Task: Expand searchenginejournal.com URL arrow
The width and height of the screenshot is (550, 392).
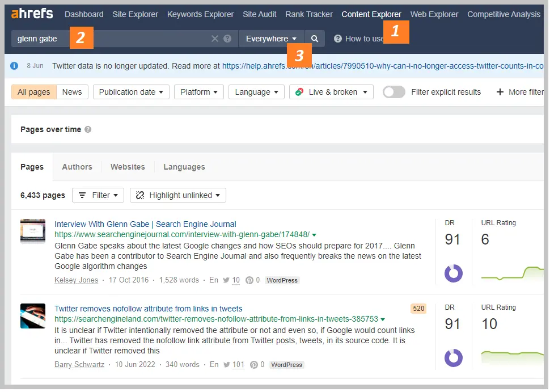Action: click(314, 235)
